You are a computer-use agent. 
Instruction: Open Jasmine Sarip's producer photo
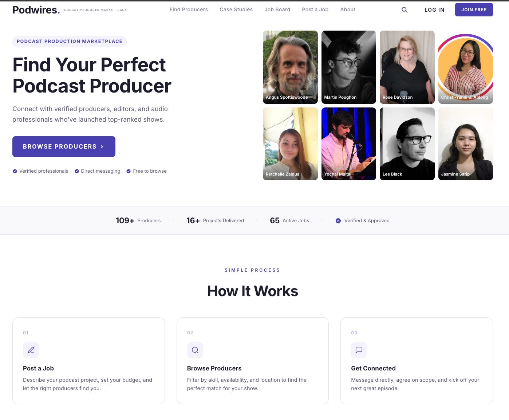coord(466,144)
